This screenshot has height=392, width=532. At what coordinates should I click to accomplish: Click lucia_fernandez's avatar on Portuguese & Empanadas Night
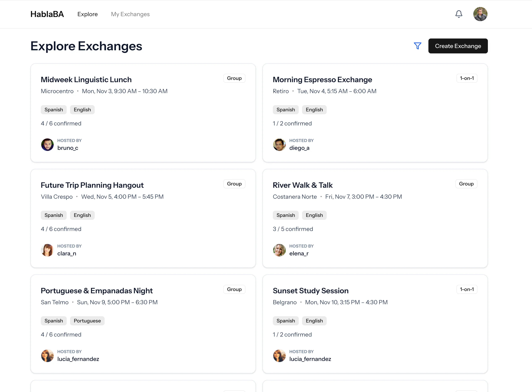click(47, 356)
